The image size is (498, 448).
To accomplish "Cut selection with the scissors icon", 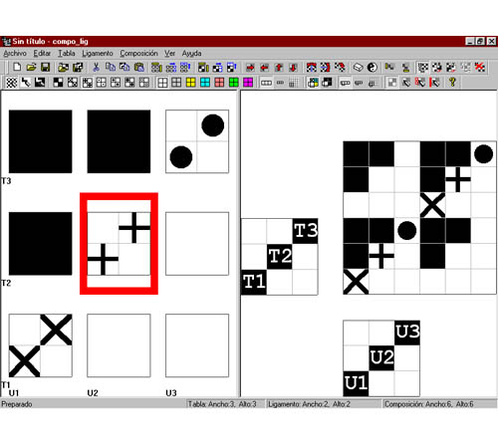I will pyautogui.click(x=96, y=68).
